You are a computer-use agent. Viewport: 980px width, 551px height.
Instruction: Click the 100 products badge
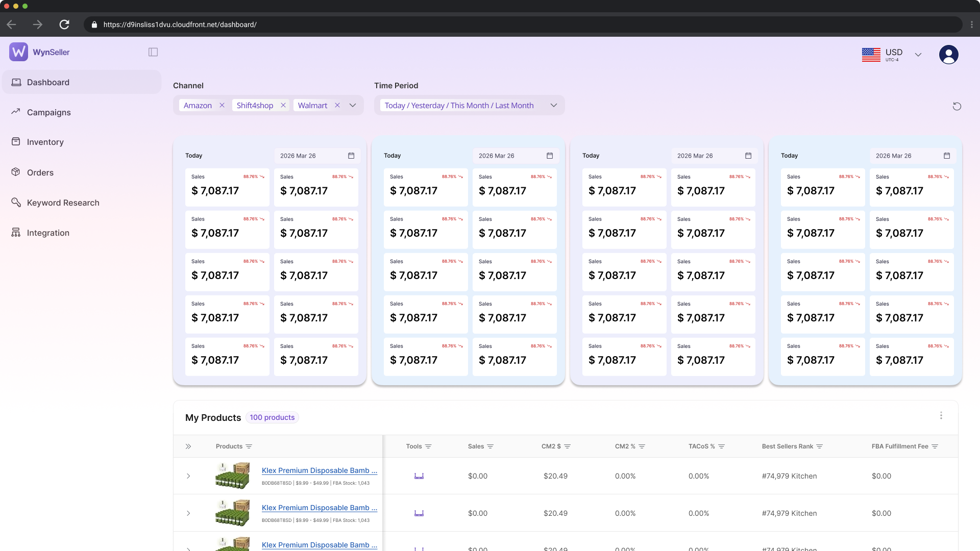[x=272, y=417]
